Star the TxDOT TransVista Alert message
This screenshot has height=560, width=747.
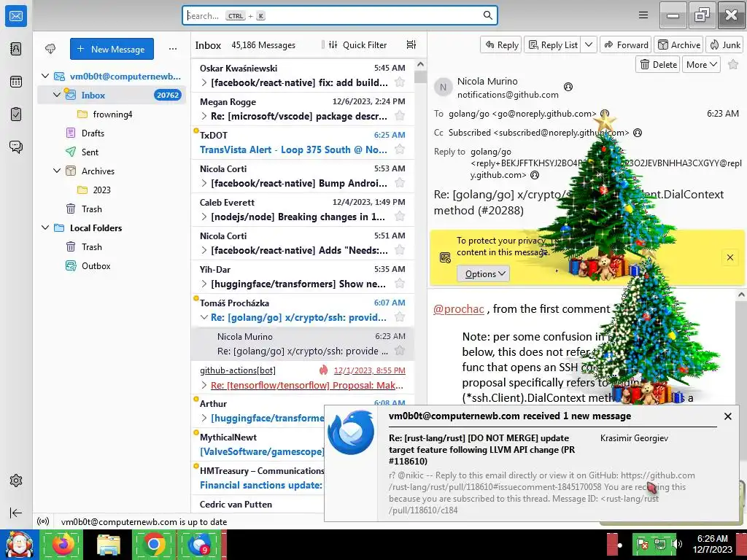tap(400, 149)
